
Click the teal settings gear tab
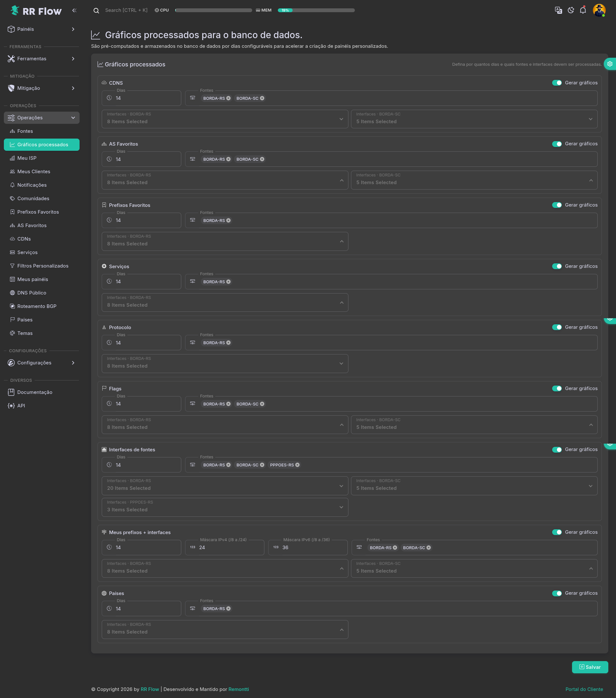tap(610, 64)
